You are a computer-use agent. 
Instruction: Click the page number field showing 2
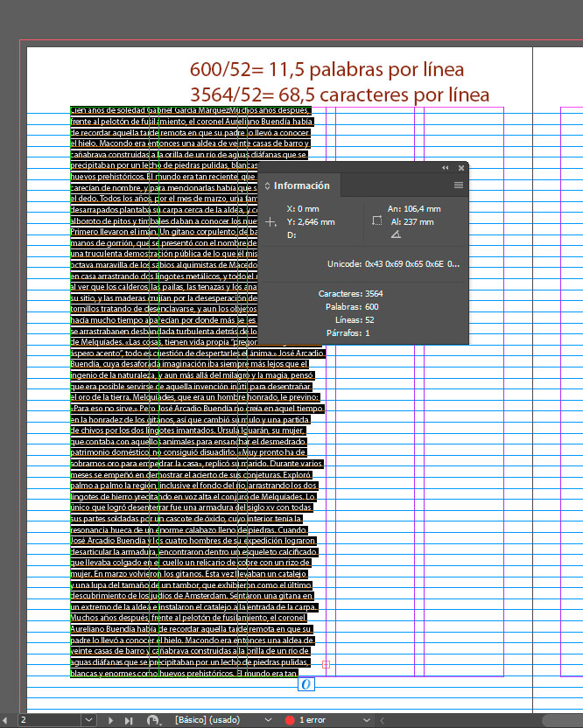click(x=48, y=720)
